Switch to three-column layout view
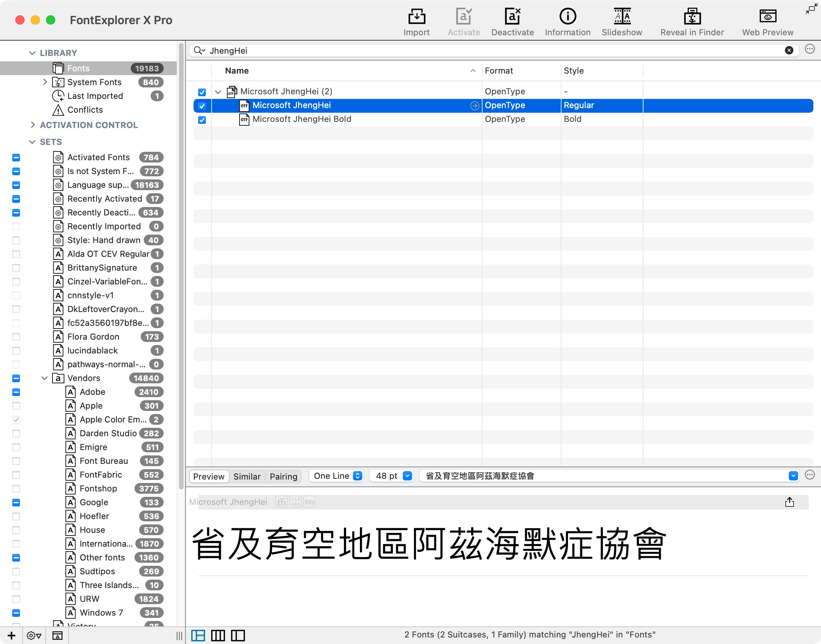The width and height of the screenshot is (821, 644). (218, 636)
